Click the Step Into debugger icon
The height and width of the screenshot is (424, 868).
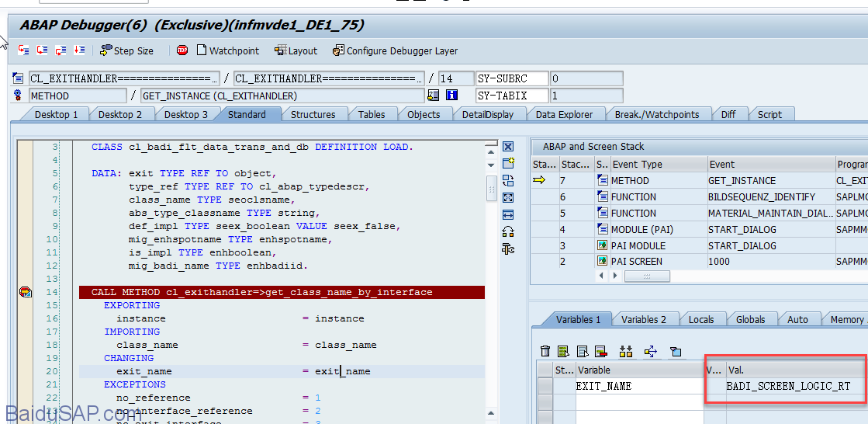pos(24,50)
